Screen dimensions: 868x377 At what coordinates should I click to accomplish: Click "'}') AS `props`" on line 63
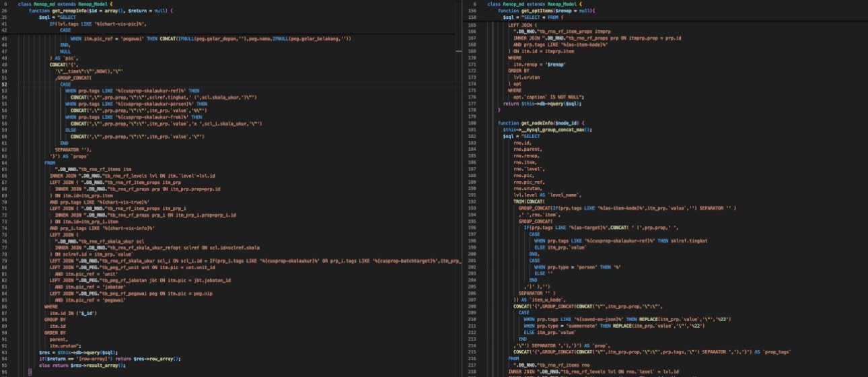69,156
